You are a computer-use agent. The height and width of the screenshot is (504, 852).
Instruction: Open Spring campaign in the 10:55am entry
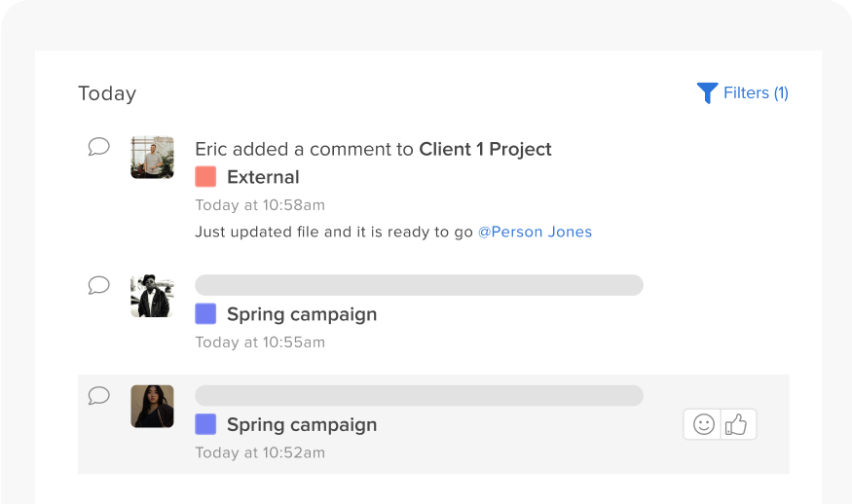click(302, 314)
